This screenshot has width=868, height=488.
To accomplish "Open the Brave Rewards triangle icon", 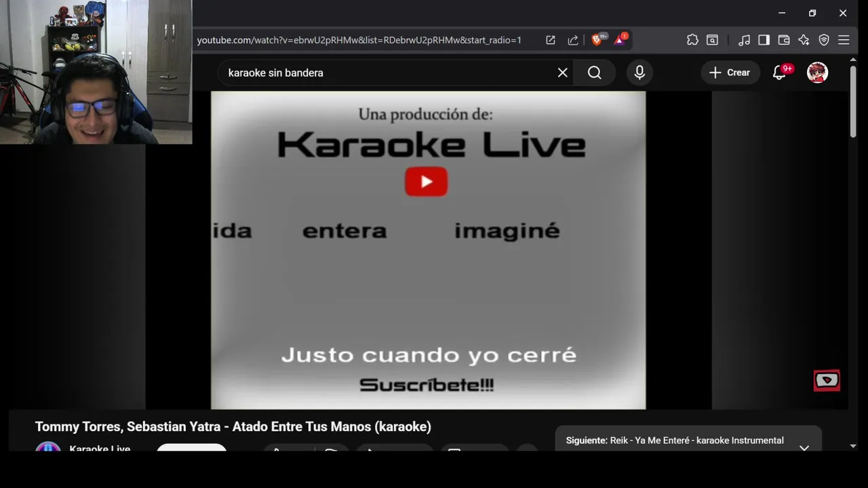I will point(620,39).
